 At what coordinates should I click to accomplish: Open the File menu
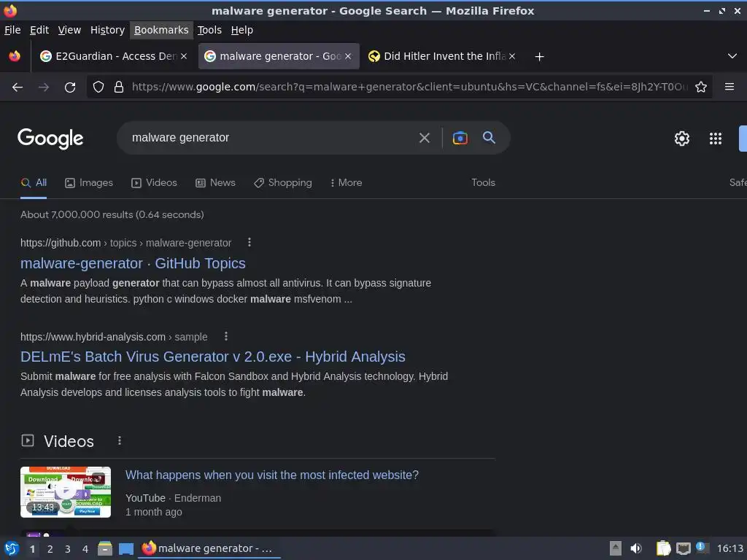click(x=12, y=30)
